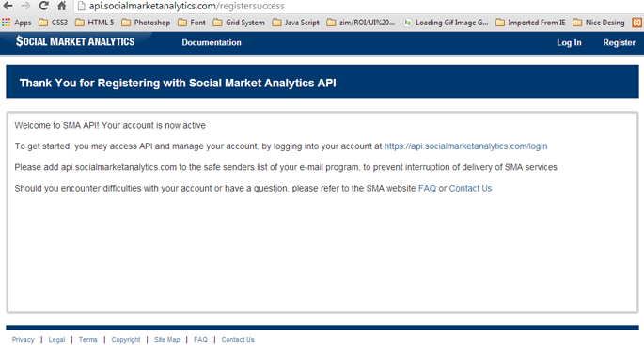This screenshot has height=353, width=644.
Task: Click the browser forward arrow
Action: click(25, 6)
